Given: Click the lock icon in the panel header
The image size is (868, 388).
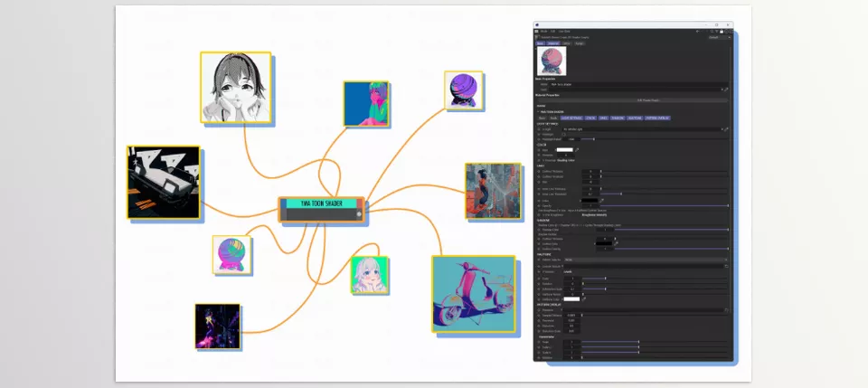Looking at the screenshot, I should click(722, 32).
